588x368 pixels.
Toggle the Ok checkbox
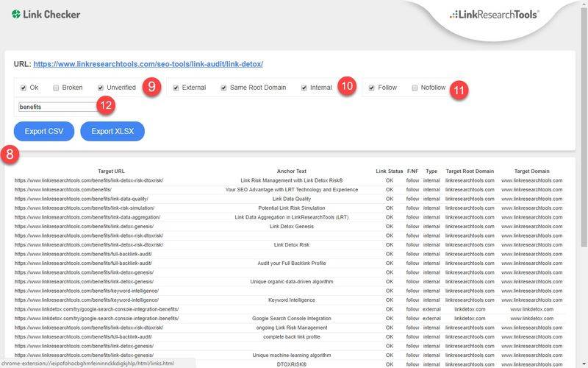point(24,88)
